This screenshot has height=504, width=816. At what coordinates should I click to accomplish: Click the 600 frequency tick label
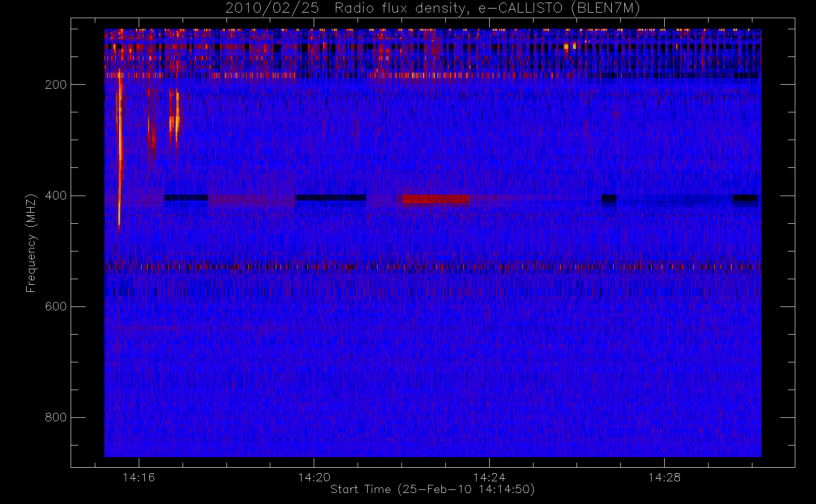coord(55,306)
